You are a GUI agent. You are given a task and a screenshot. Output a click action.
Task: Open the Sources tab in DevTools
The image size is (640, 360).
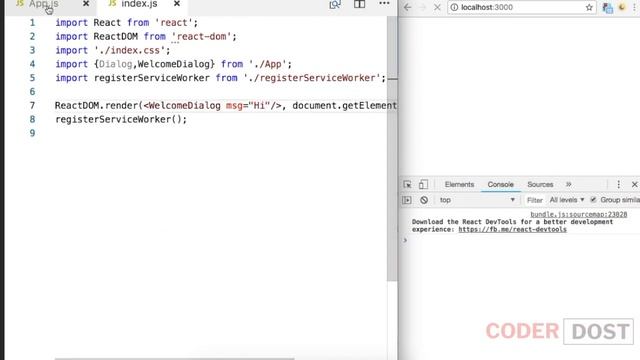540,184
